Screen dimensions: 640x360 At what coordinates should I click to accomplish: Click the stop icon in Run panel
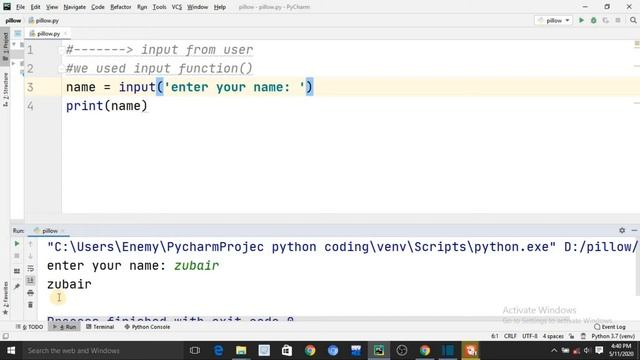[x=17, y=256]
